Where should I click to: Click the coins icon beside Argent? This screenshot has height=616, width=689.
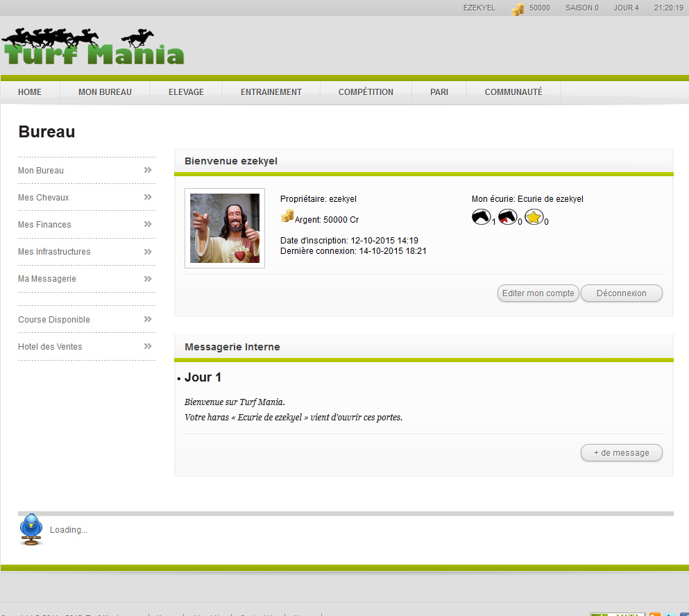287,216
